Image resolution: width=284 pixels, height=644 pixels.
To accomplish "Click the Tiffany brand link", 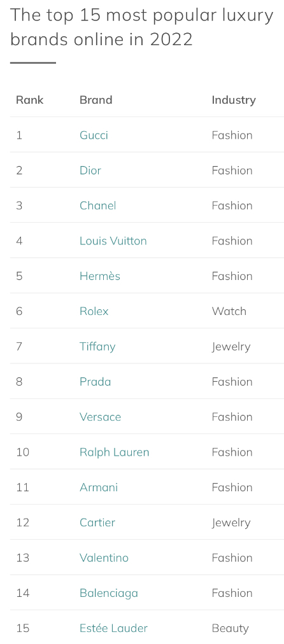I will coord(97,347).
